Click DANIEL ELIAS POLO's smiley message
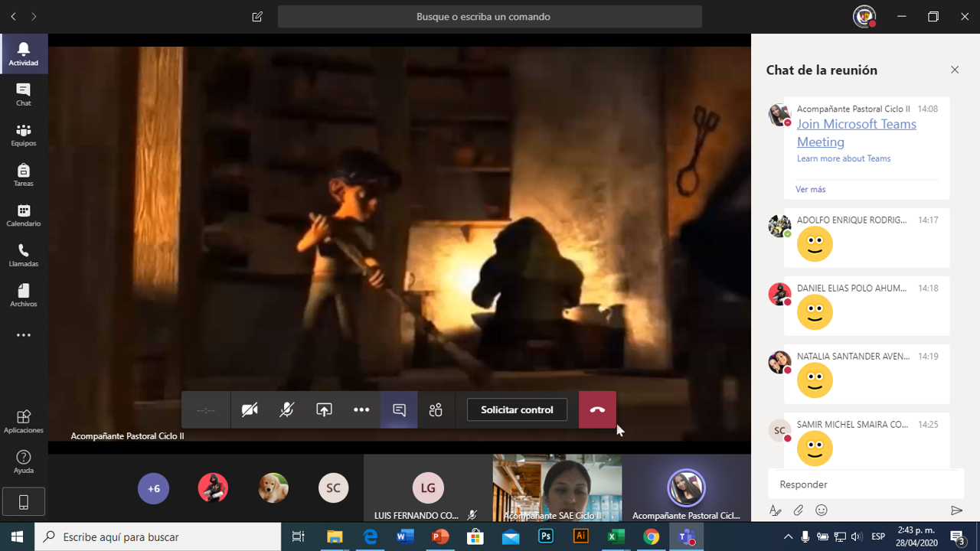Image resolution: width=980 pixels, height=551 pixels. [815, 312]
